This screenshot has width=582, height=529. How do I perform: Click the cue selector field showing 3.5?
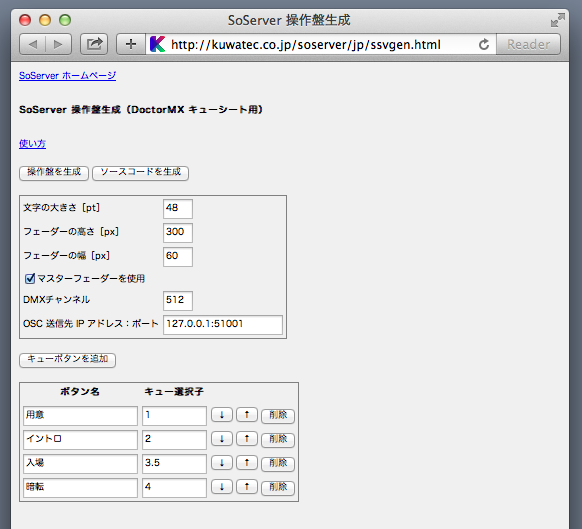click(174, 464)
